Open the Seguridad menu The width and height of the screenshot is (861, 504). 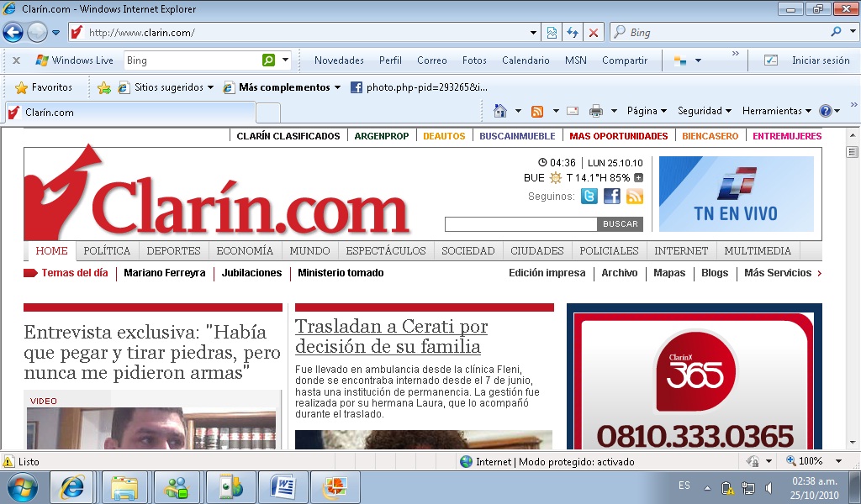pos(705,111)
